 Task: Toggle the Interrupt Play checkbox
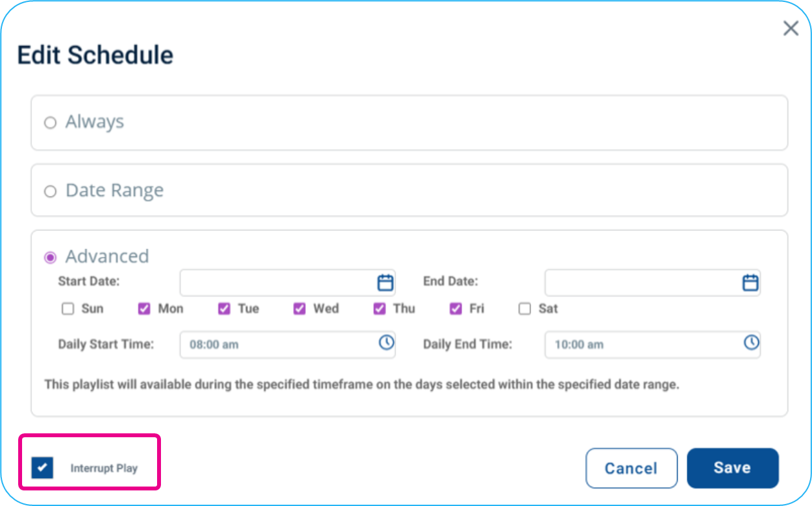coord(42,467)
